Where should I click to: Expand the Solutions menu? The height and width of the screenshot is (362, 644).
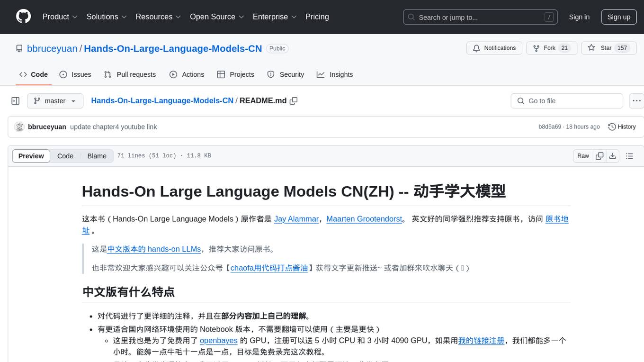[107, 17]
